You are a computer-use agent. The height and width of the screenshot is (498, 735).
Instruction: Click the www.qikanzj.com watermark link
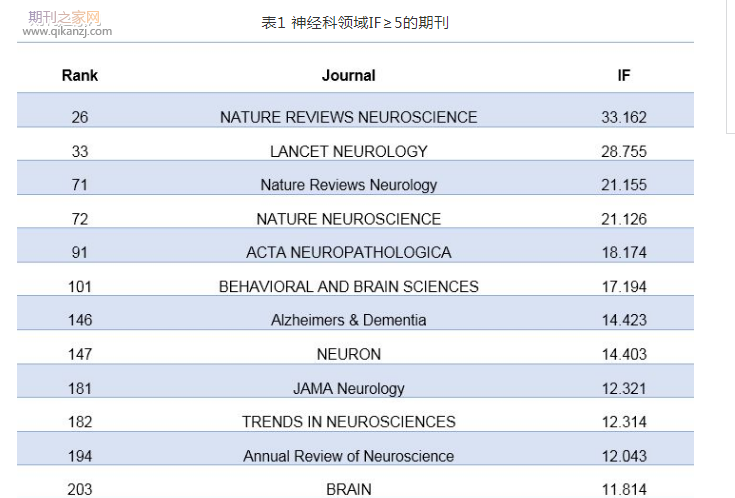tap(66, 31)
